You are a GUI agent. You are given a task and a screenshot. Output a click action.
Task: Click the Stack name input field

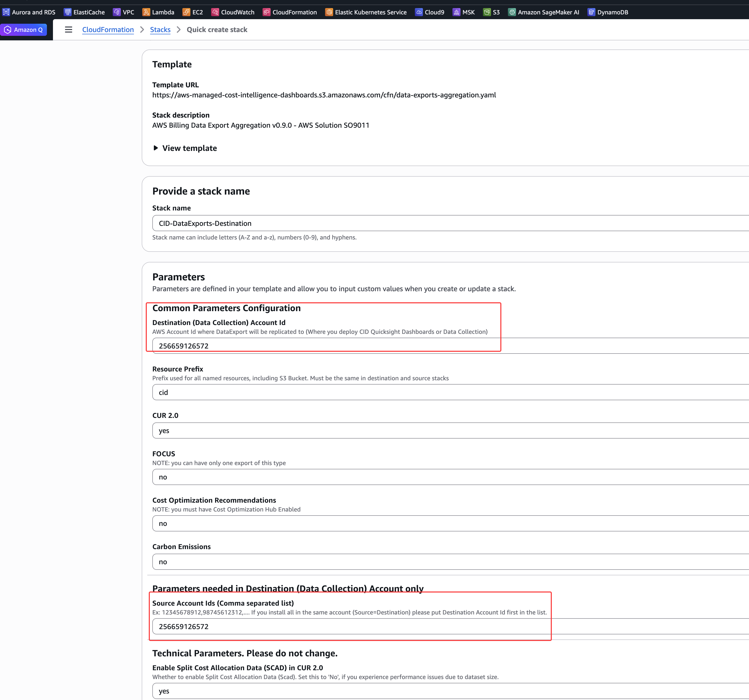tap(448, 223)
